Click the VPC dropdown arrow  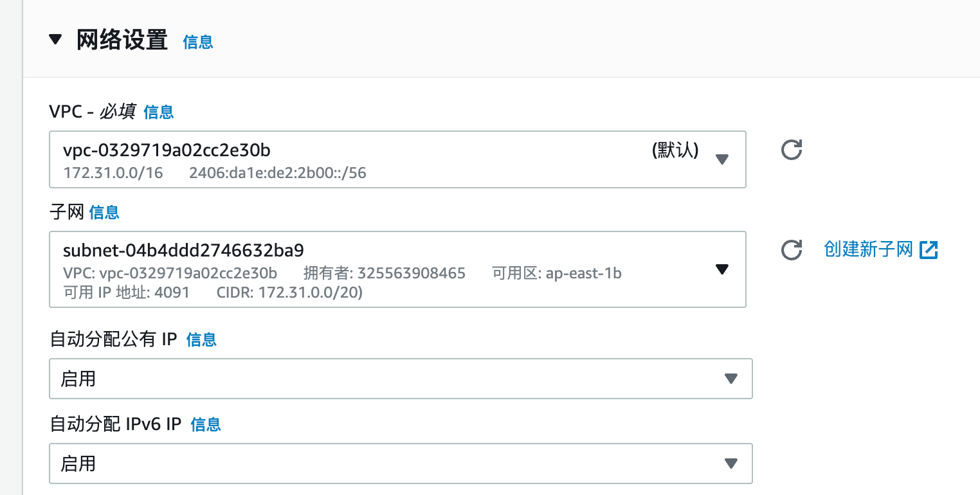(x=722, y=159)
